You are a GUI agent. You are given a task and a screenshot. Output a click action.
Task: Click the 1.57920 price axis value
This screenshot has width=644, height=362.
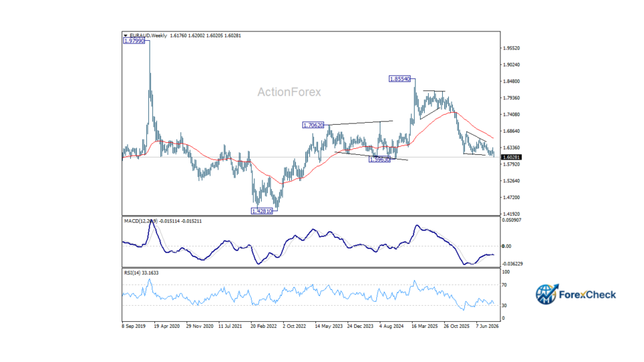(x=511, y=164)
